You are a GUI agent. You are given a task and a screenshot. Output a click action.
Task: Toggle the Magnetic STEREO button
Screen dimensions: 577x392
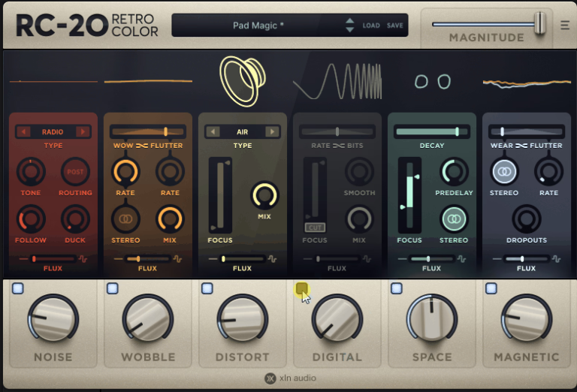(x=504, y=172)
